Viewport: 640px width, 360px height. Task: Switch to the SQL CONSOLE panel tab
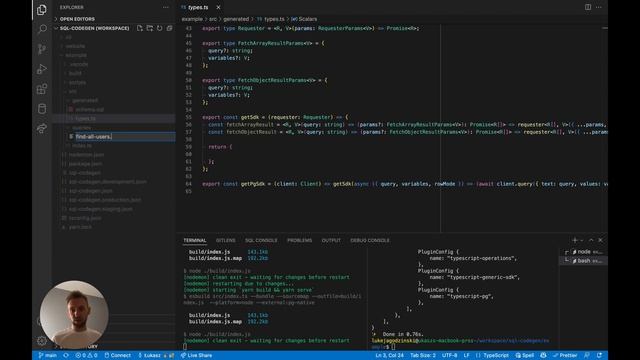261,240
